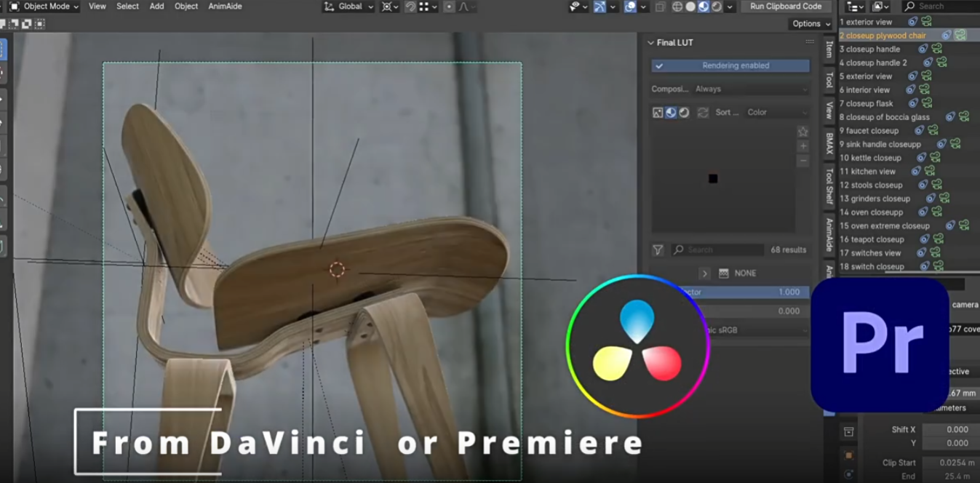Click the green camera icon for 11 kitchen view
Viewport: 980px width, 483px height.
click(930, 172)
